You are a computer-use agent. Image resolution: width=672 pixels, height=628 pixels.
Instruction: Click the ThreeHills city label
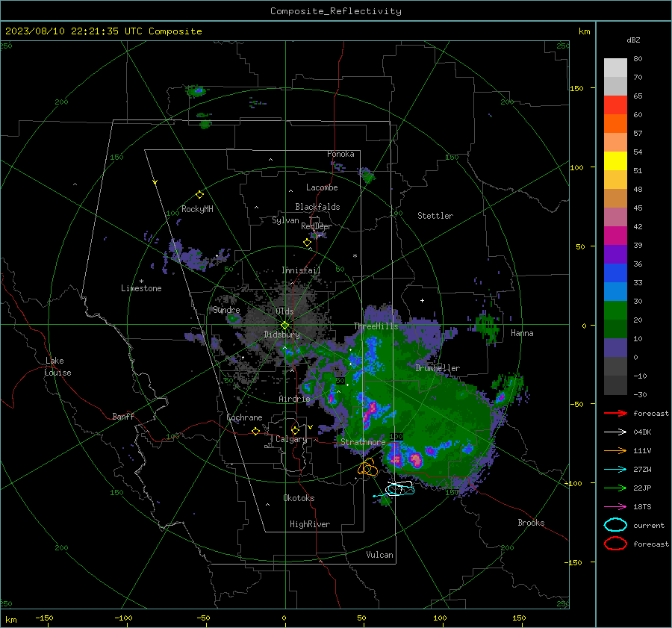tap(376, 326)
